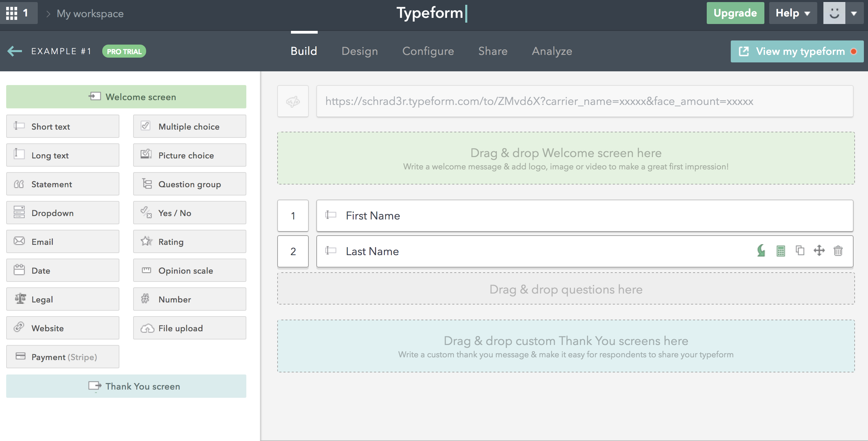Image resolution: width=868 pixels, height=441 pixels.
Task: Switch to the Design tab
Action: point(360,51)
